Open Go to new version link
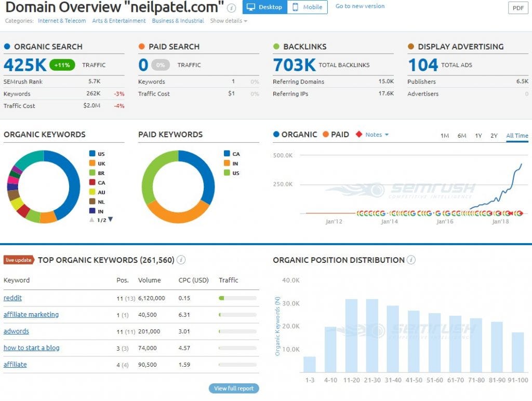 [360, 6]
